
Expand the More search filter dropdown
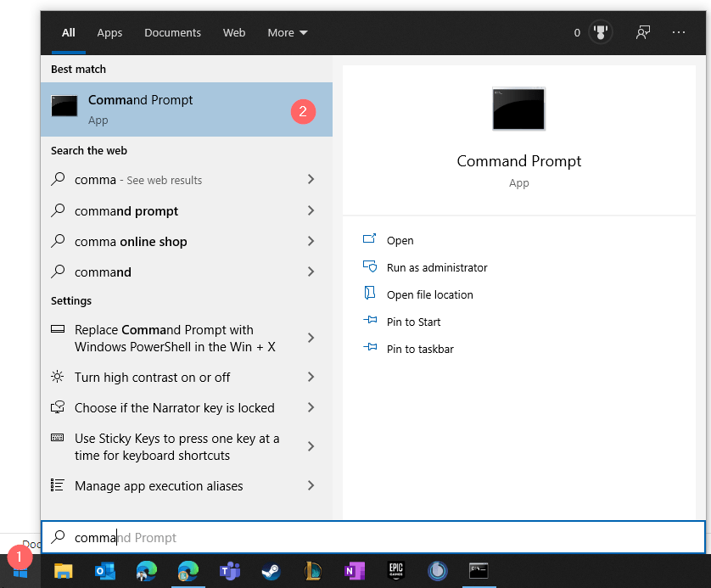tap(287, 32)
